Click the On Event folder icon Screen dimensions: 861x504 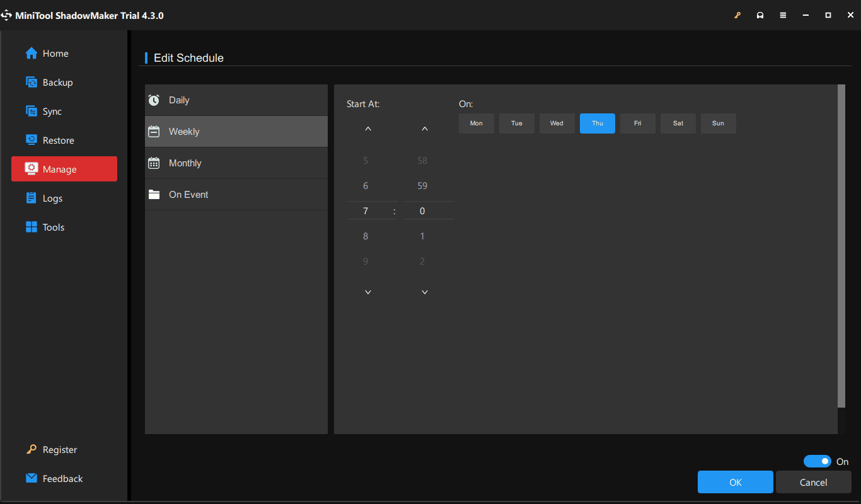point(154,195)
